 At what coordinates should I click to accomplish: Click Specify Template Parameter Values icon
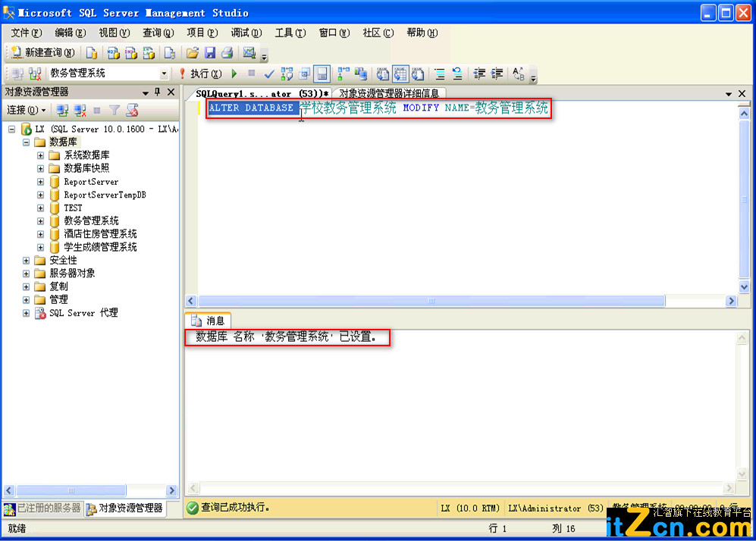click(x=519, y=73)
